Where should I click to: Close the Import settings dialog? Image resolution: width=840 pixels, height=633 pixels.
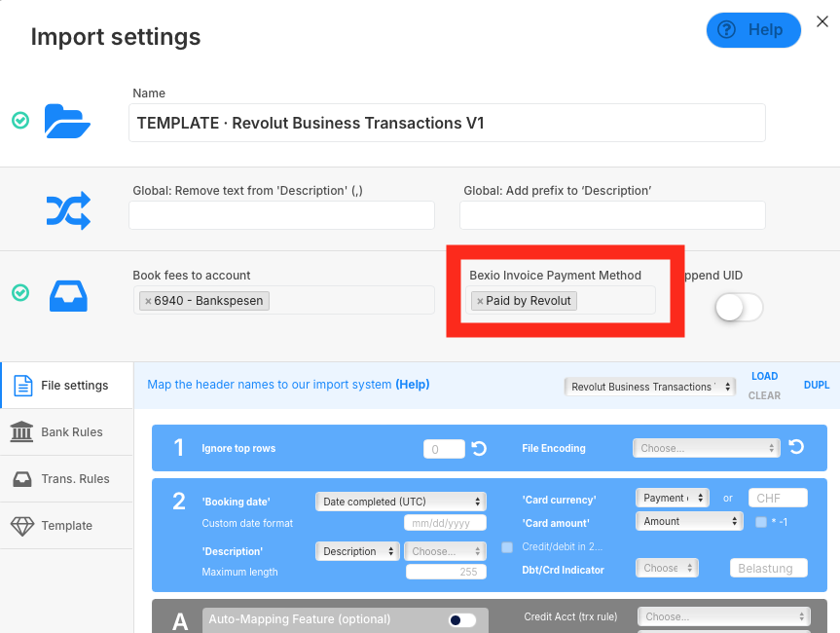[x=822, y=22]
